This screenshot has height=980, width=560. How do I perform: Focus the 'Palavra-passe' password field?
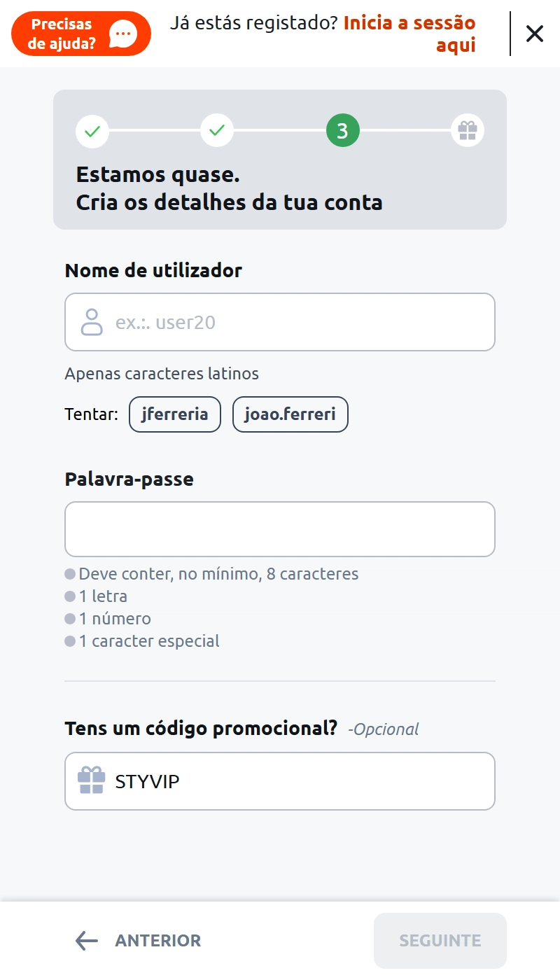point(280,529)
